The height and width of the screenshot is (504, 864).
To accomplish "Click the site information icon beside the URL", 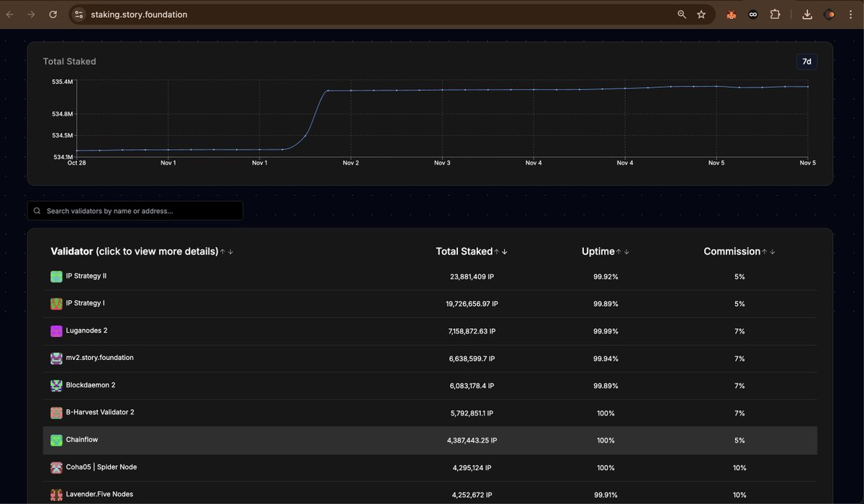I will point(78,14).
